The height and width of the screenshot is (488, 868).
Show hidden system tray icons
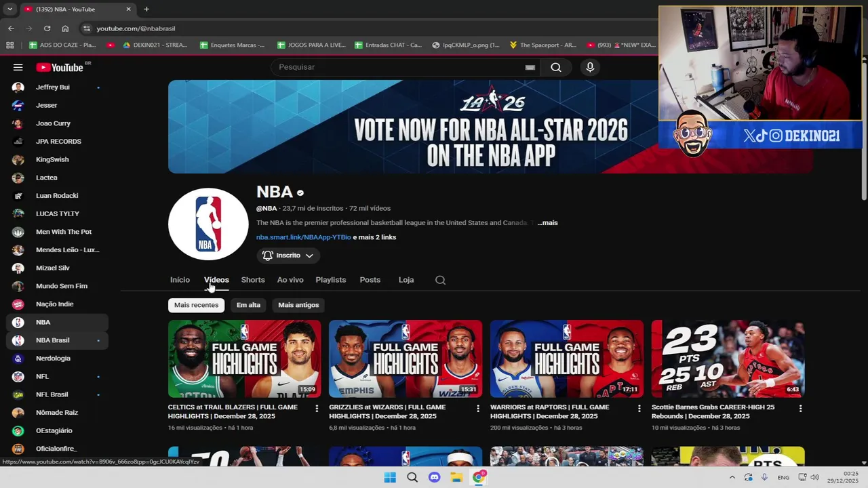tap(732, 477)
